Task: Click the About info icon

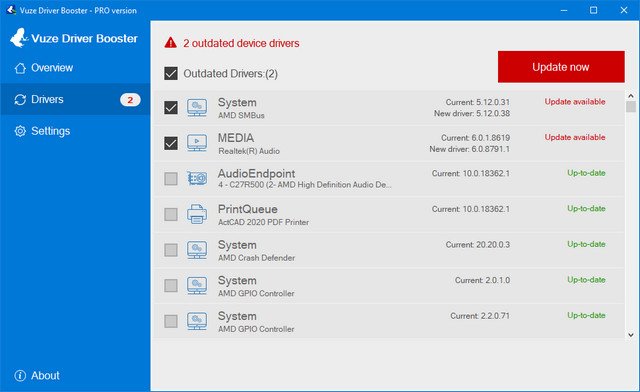Action: 20,376
